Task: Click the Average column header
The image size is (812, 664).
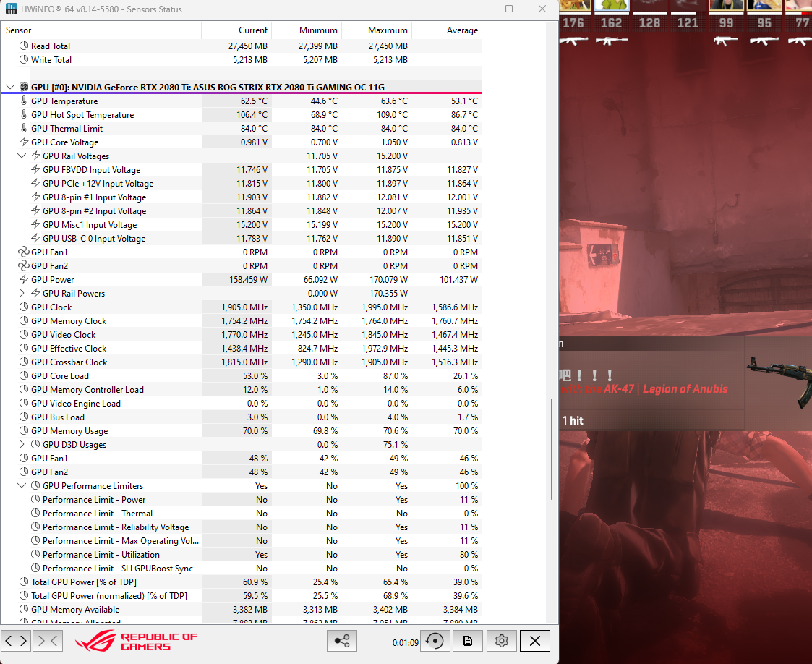Action: [447, 30]
